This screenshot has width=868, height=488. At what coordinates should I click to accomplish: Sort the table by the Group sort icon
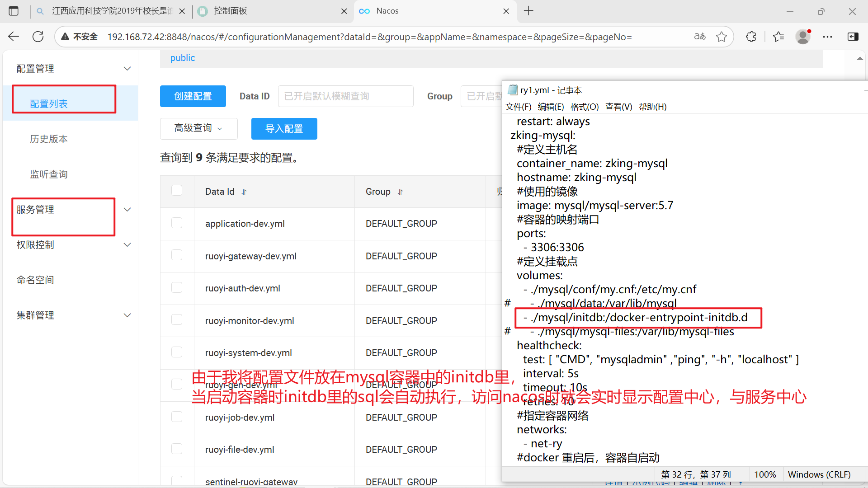click(x=400, y=192)
